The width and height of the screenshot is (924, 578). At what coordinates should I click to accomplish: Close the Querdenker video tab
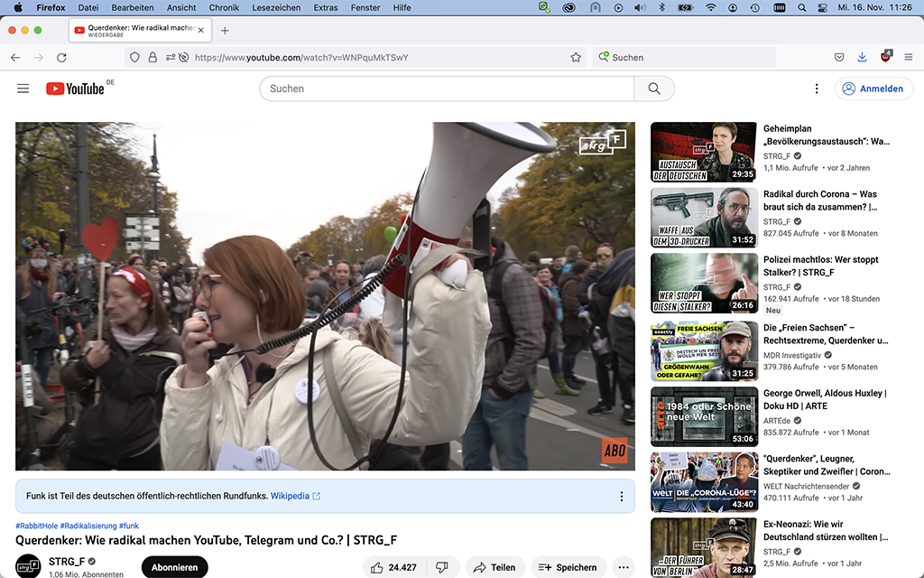click(x=201, y=30)
